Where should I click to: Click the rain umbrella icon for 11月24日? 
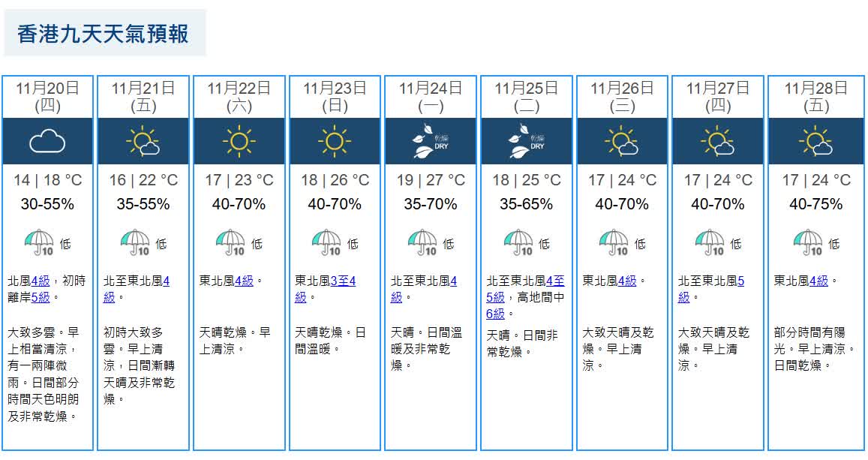[422, 243]
